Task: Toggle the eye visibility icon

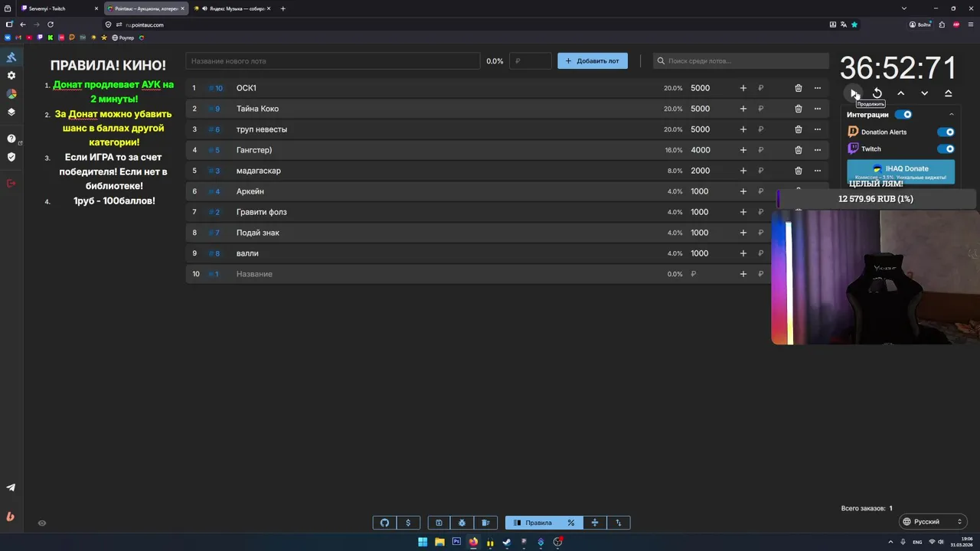Action: [x=42, y=523]
